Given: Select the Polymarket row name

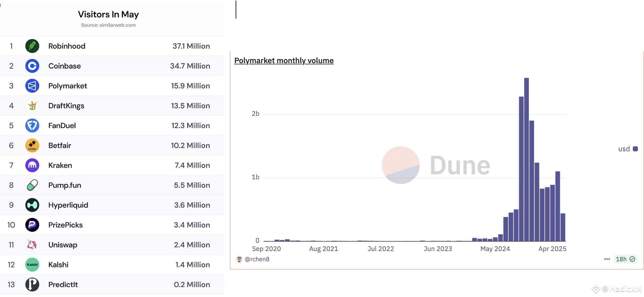Looking at the screenshot, I should click(x=68, y=86).
